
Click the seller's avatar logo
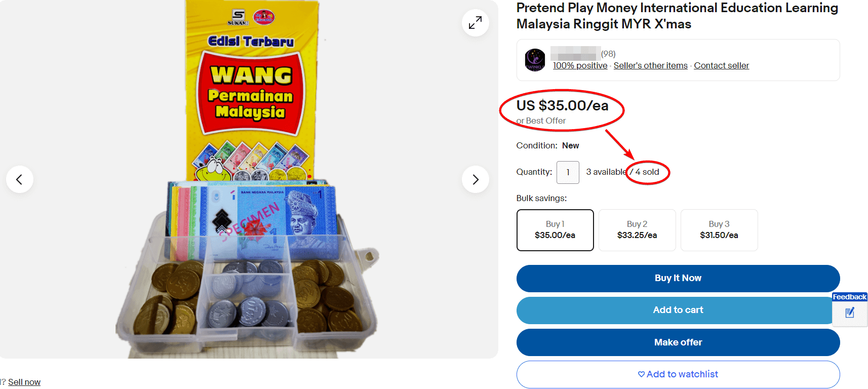pos(535,60)
